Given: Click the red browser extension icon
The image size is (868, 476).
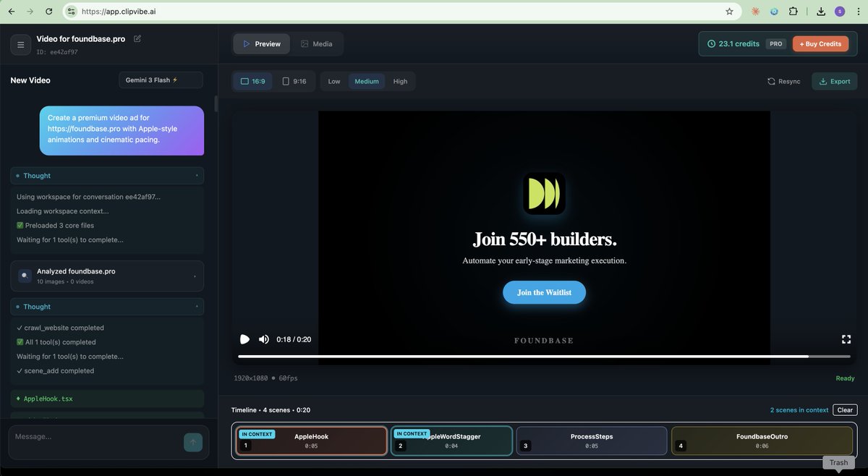Looking at the screenshot, I should pyautogui.click(x=755, y=12).
